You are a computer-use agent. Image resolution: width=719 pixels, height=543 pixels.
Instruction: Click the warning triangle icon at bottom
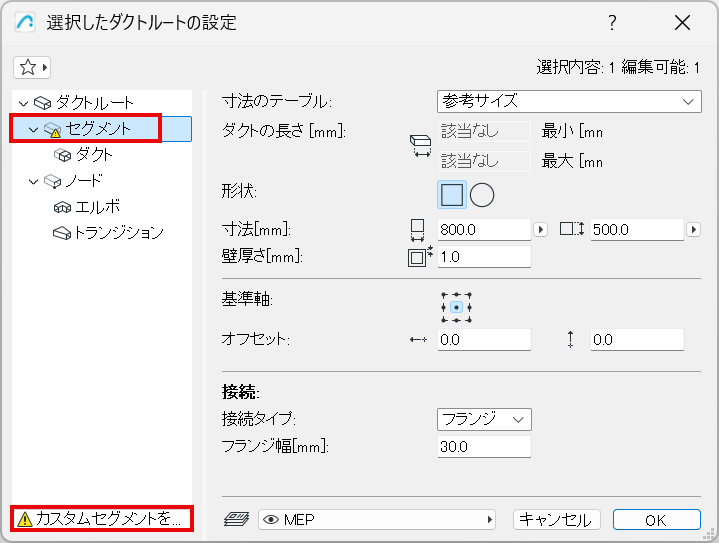click(x=25, y=519)
